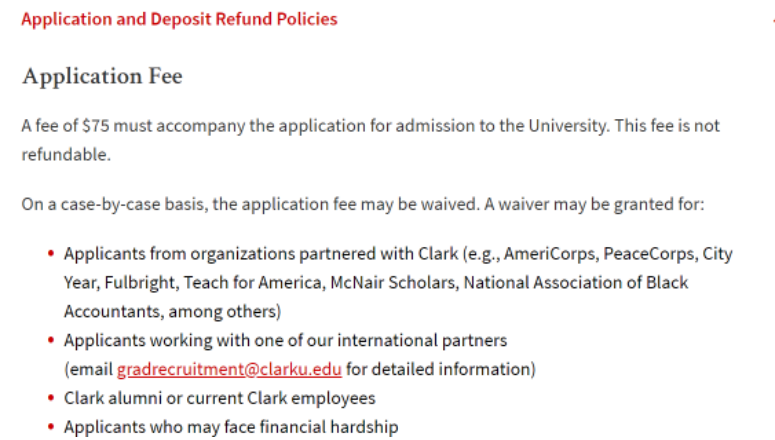The height and width of the screenshot is (440, 775).
Task: Click the "A fee of $75" sentence
Action: (315, 126)
